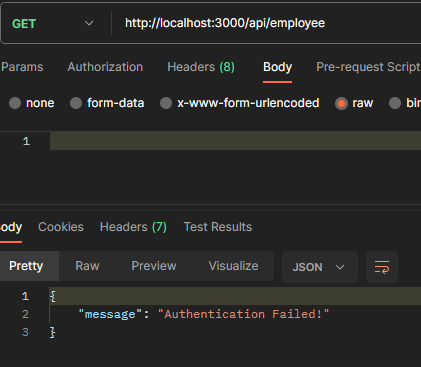The width and height of the screenshot is (421, 367).
Task: Click line number 2 in the response gutter
Action: 25,314
